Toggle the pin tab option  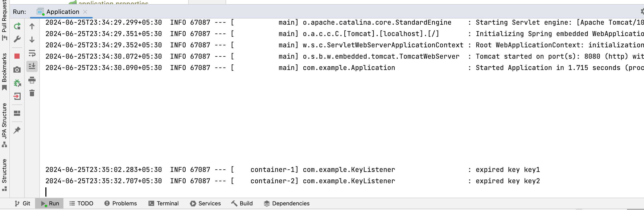(x=17, y=130)
